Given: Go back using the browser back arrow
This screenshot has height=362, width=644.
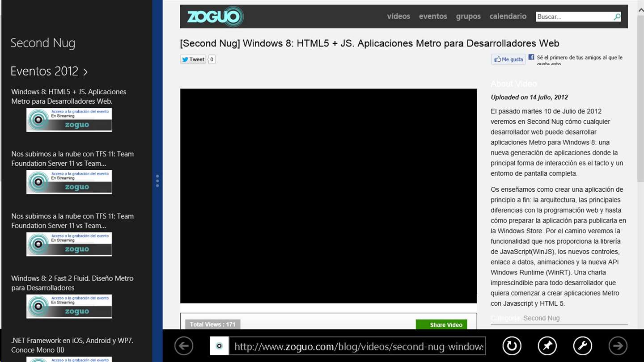Looking at the screenshot, I should [x=184, y=346].
